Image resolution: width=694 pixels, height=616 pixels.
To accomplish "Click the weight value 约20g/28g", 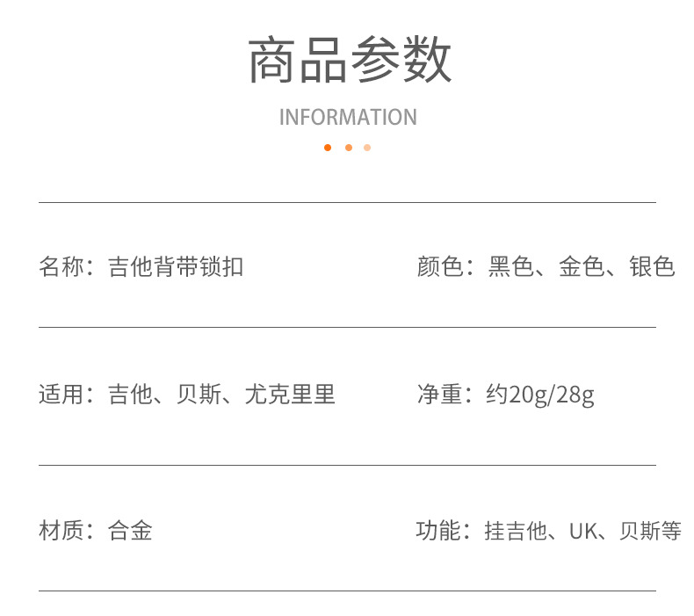I will 540,395.
